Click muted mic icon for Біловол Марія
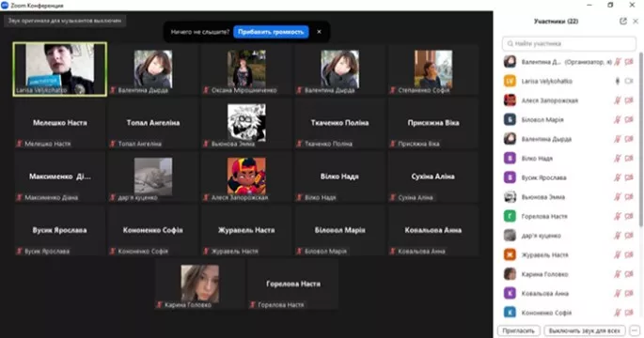Image resolution: width=644 pixels, height=338 pixels. pyautogui.click(x=618, y=120)
